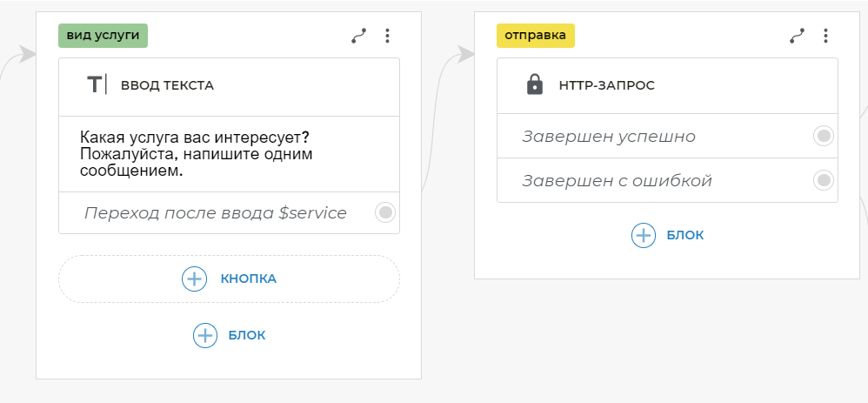Click the yellow отправка label

[x=536, y=36]
